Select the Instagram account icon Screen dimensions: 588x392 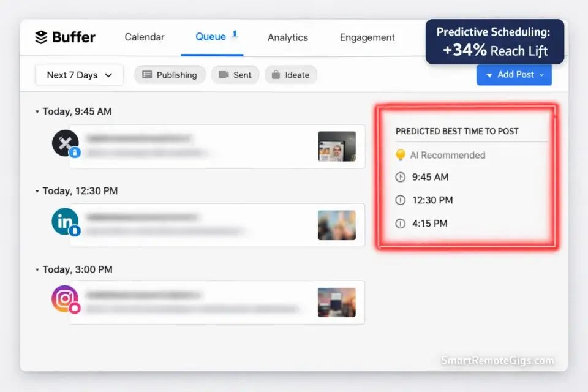(65, 300)
